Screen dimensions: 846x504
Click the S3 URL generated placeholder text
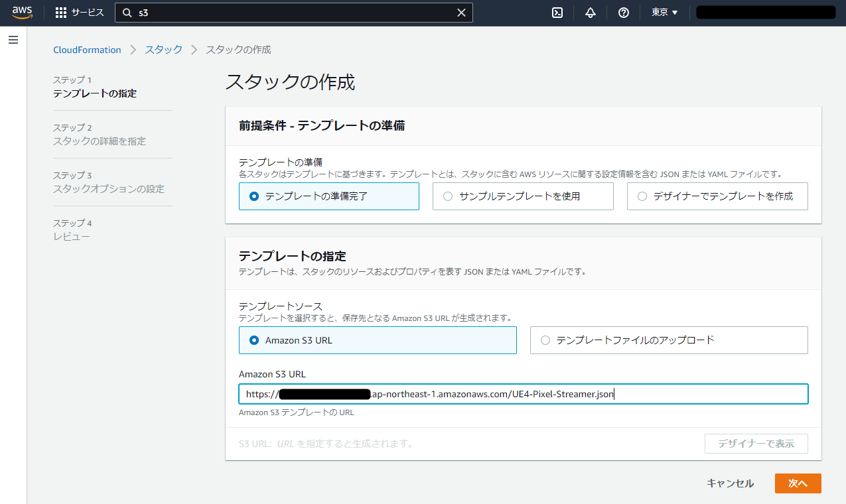tap(326, 444)
